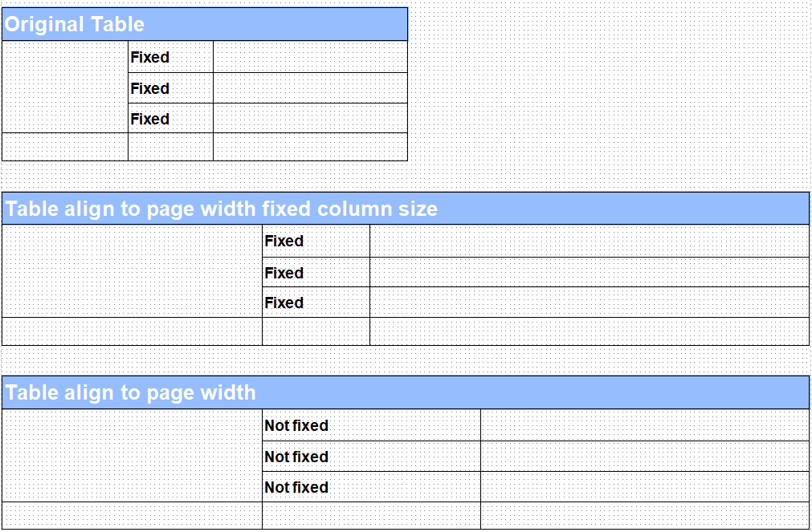The image size is (812, 532).
Task: Click merged left empty cell beside "Not fixed" rows
Action: (132, 456)
